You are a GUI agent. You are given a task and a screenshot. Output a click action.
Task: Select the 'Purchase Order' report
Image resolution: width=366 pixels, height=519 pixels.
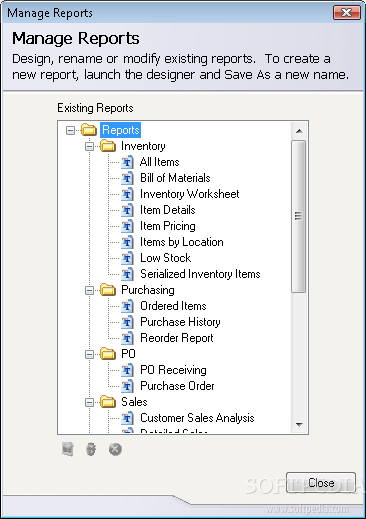click(x=177, y=386)
